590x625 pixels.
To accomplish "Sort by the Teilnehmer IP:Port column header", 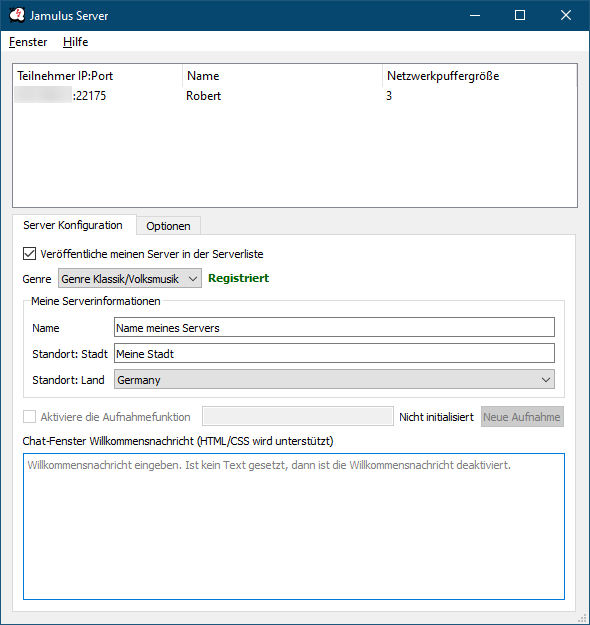I will coord(98,76).
